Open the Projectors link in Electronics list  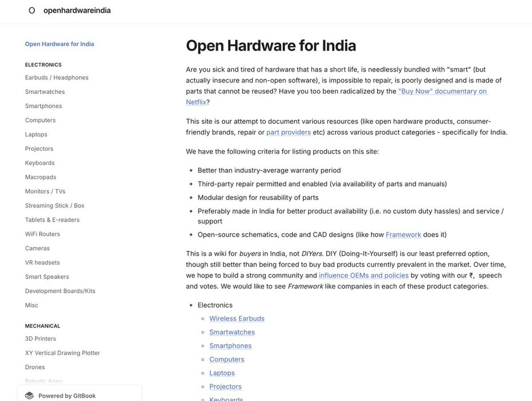tap(225, 387)
